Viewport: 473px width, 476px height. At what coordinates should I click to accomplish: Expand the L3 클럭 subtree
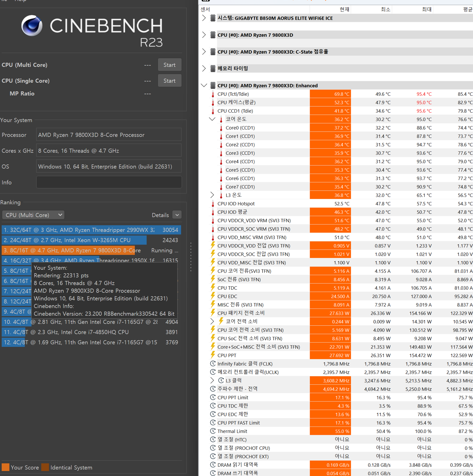(x=212, y=381)
